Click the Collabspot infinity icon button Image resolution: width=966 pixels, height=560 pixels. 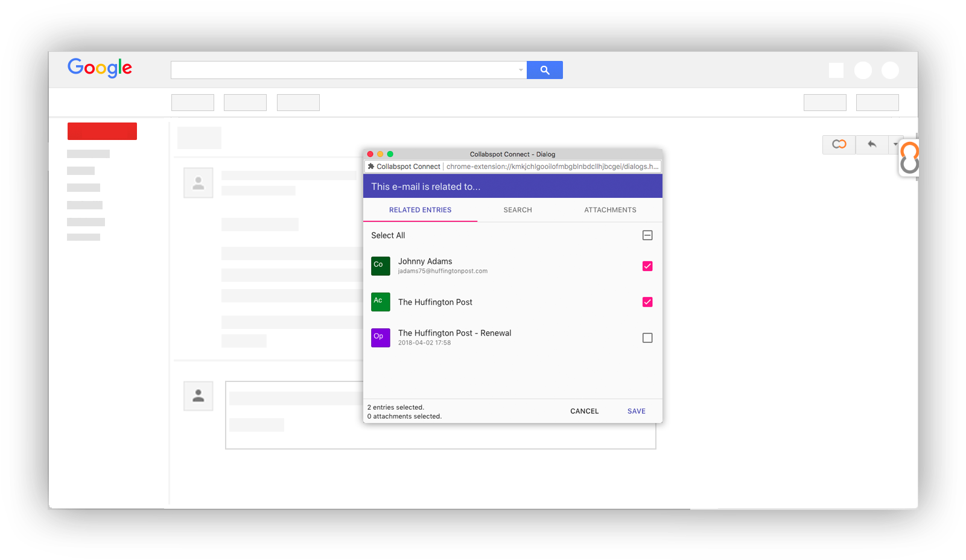click(x=839, y=144)
